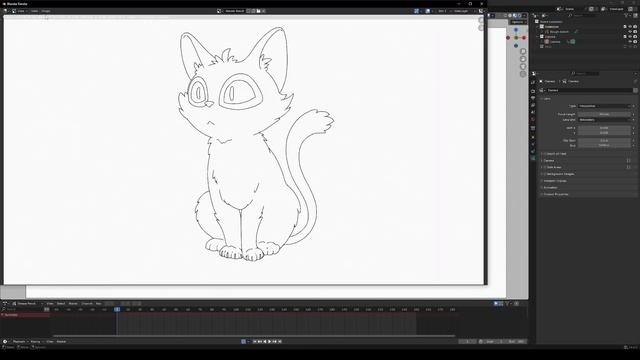Screen dimensions: 640x360
Task: Open viewport Options dropdown
Action: click(518, 22)
